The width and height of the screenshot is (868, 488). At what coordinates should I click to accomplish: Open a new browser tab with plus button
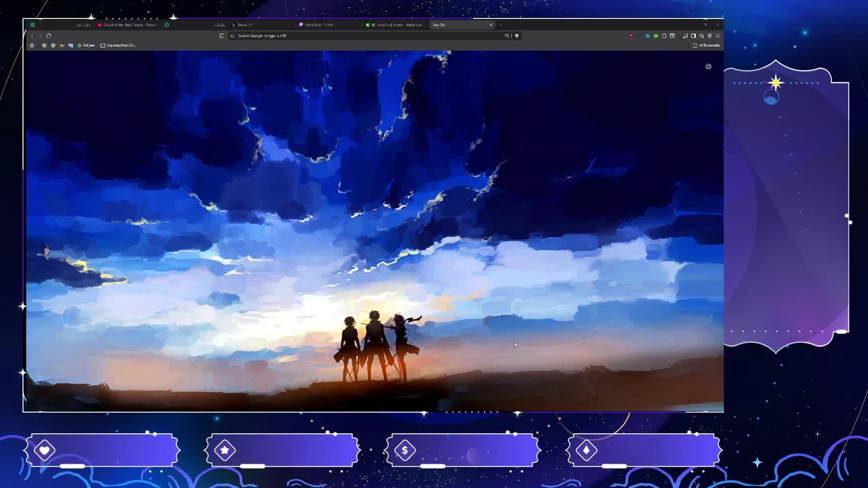click(x=501, y=25)
